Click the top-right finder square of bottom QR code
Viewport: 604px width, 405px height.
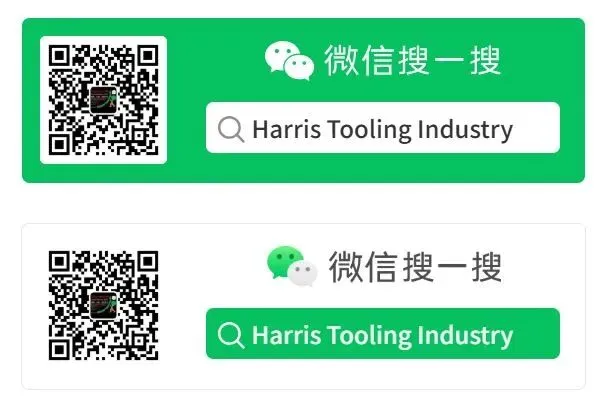pyautogui.click(x=148, y=261)
